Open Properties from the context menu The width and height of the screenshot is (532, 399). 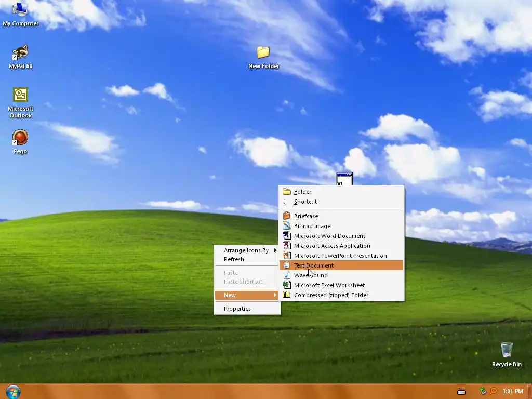[247, 309]
